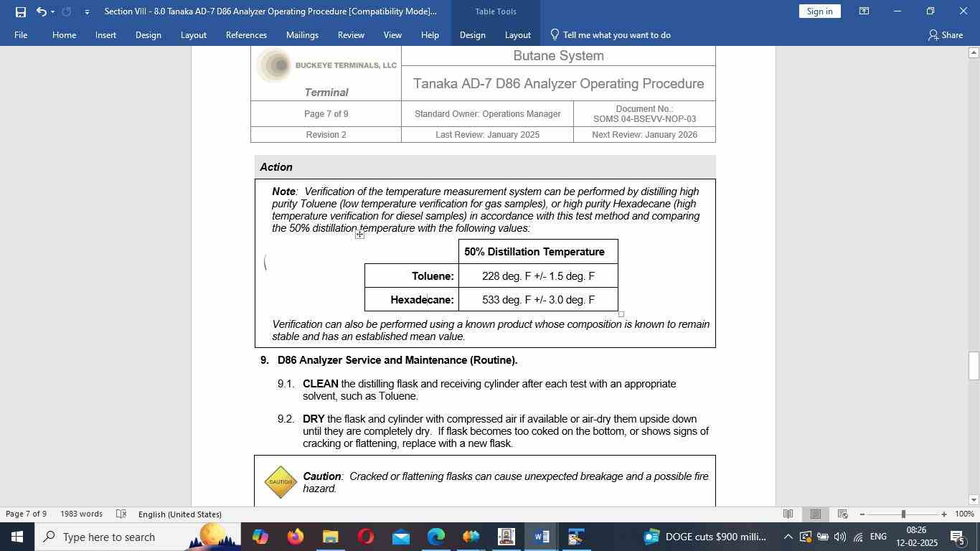Click the scroll down arrow
Viewport: 980px width, 551px height.
coord(974,500)
